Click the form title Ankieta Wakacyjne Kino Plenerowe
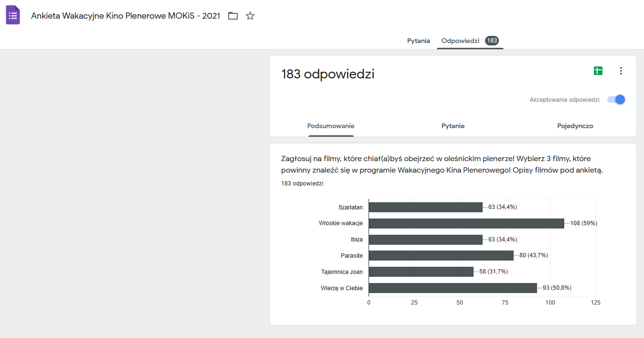Viewport: 644px width, 338px height. click(126, 16)
